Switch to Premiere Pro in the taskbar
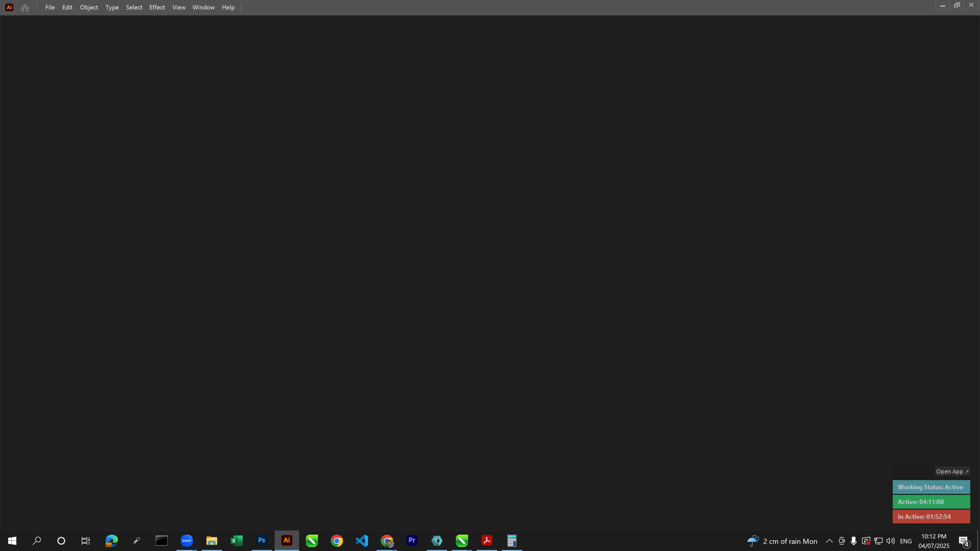Screen dimensions: 980x551 pyautogui.click(x=412, y=541)
